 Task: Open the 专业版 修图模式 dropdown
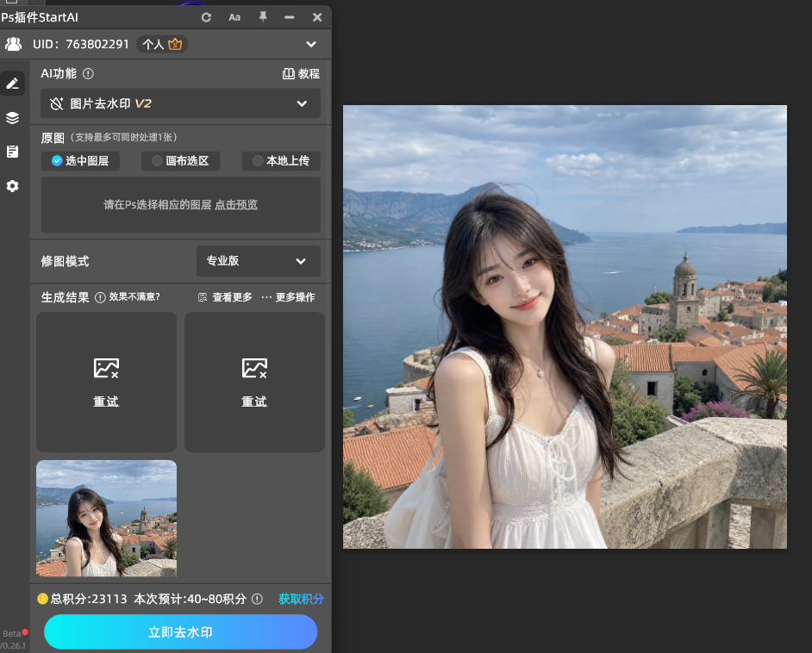[259, 261]
